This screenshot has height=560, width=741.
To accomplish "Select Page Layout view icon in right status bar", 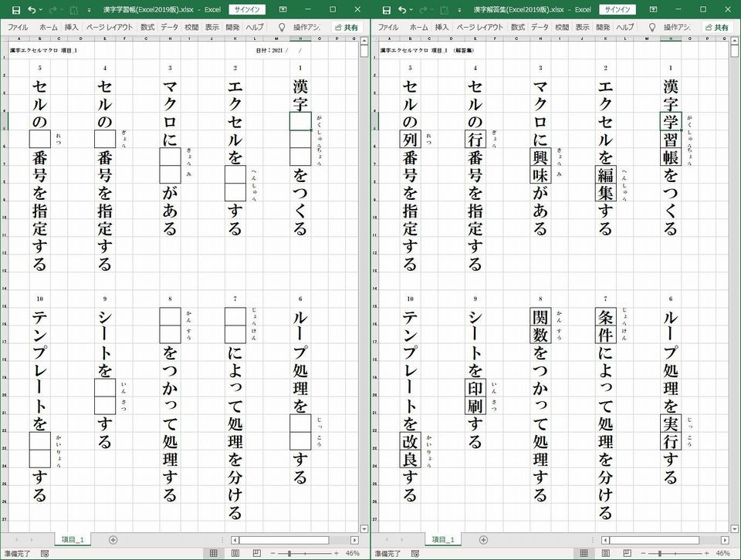I will 606,552.
